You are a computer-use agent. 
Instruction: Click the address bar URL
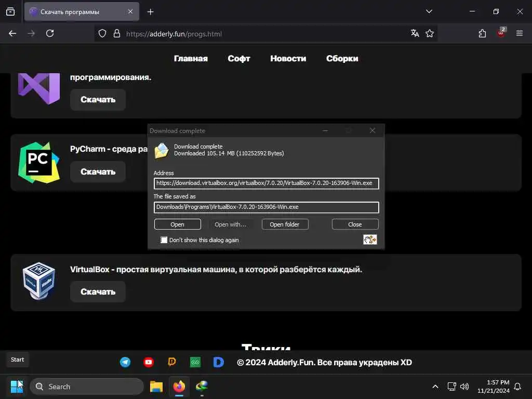point(174,34)
